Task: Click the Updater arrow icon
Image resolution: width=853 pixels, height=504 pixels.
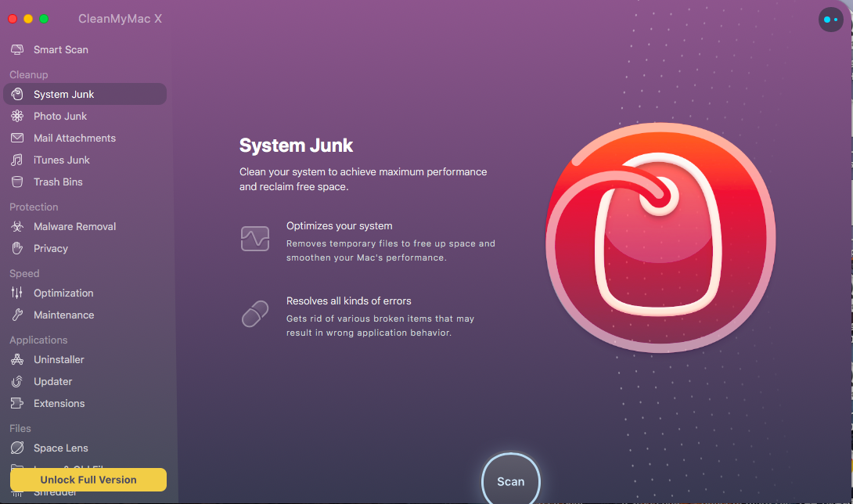Action: tap(17, 382)
